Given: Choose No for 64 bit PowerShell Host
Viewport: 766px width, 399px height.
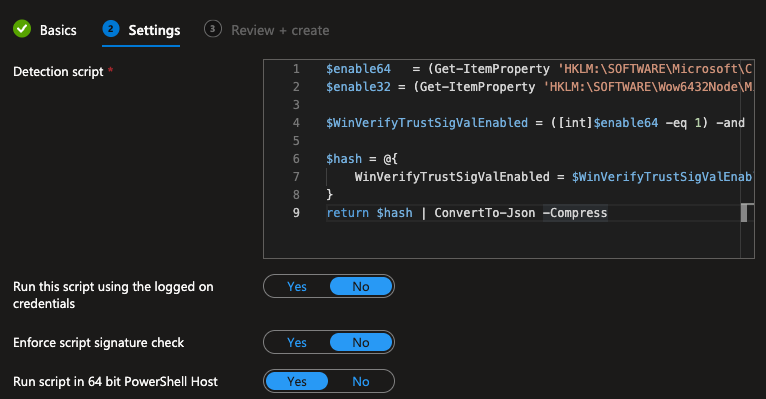Looking at the screenshot, I should (361, 381).
